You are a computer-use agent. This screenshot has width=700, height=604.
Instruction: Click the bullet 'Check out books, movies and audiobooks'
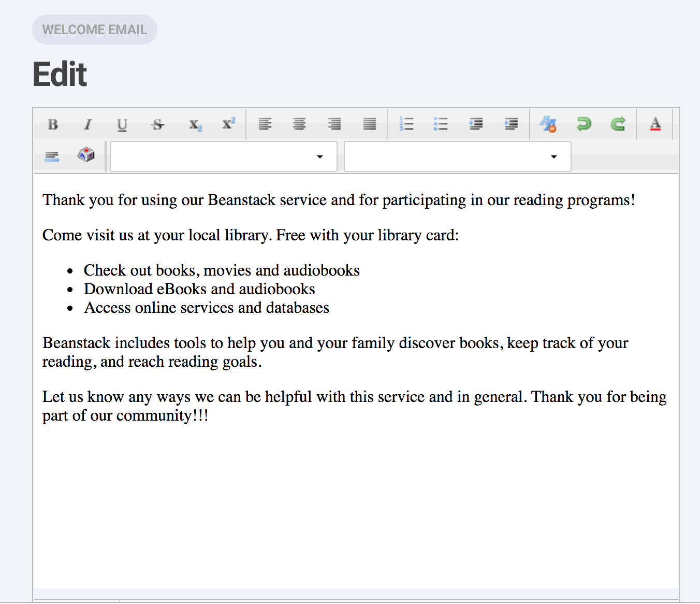point(222,270)
